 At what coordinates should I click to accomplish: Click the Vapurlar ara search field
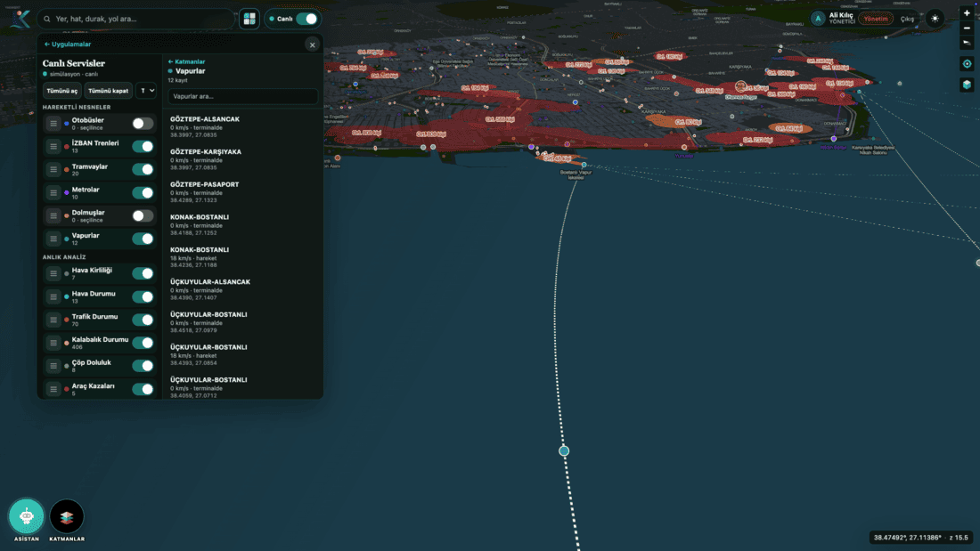[242, 96]
